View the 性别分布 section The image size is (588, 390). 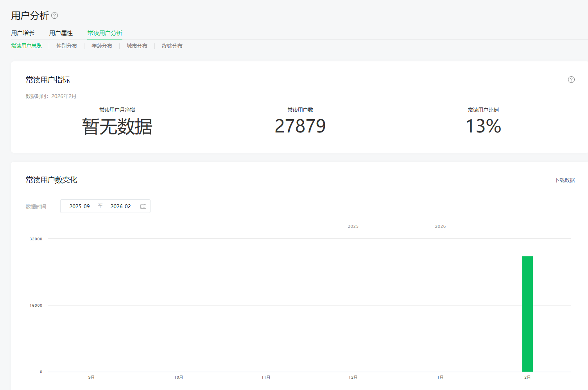coord(66,46)
